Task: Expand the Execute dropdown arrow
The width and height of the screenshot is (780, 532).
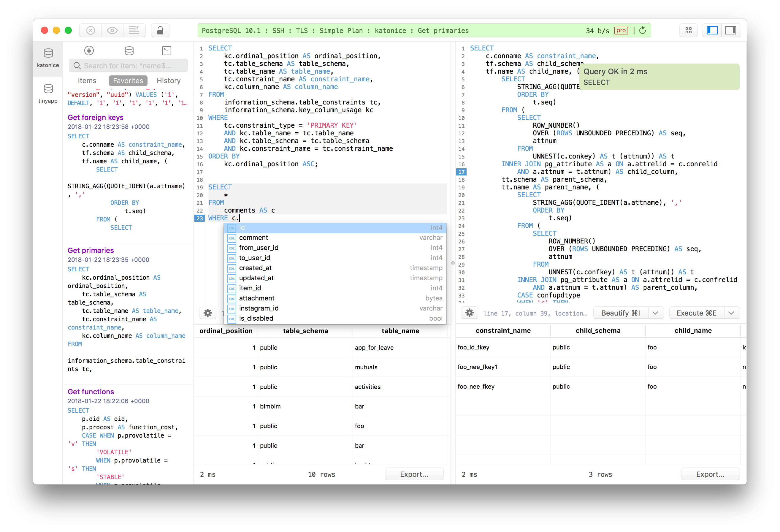Action: (731, 313)
